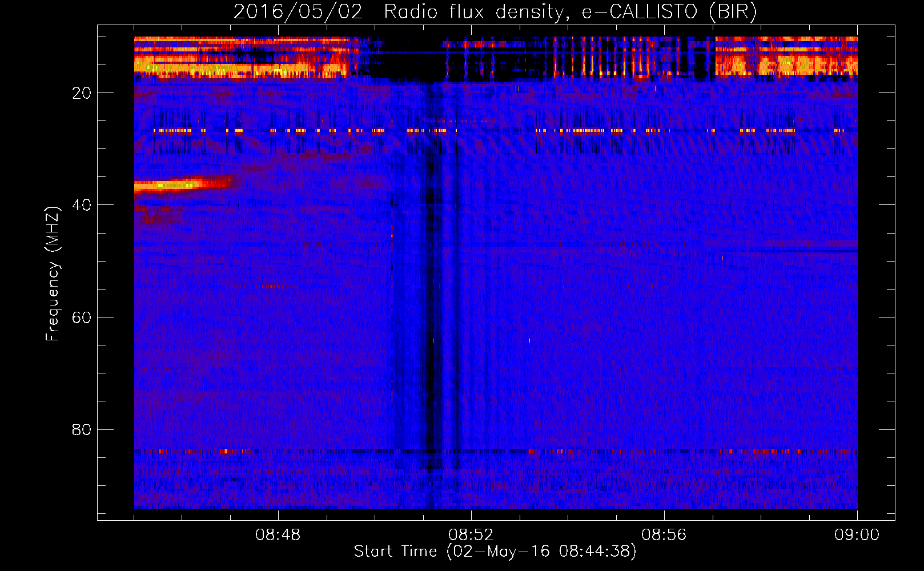924x571 pixels.
Task: Click the 08:52 time tick label
Action: pyautogui.click(x=471, y=535)
